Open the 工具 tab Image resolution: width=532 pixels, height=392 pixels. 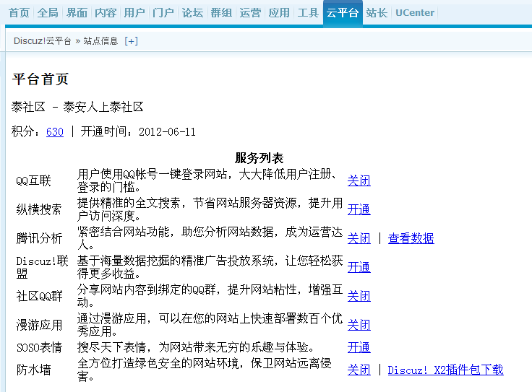click(308, 13)
